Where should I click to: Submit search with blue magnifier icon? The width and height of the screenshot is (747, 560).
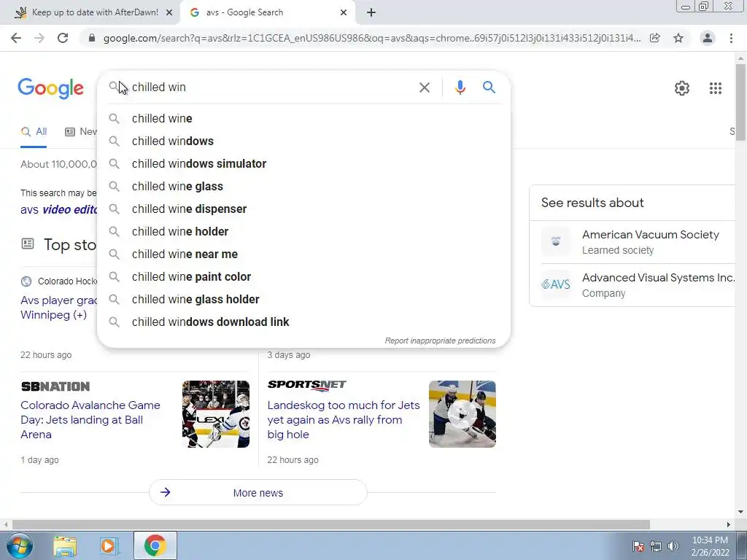click(x=489, y=87)
